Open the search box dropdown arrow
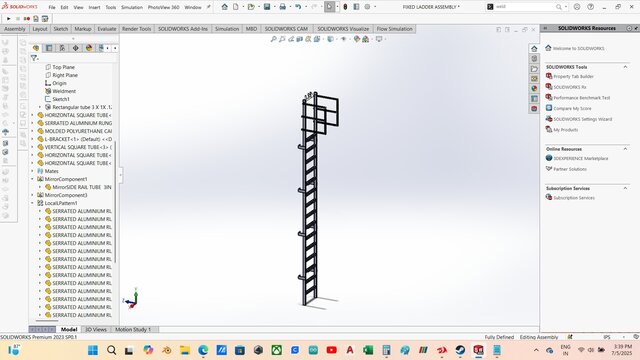 566,7
